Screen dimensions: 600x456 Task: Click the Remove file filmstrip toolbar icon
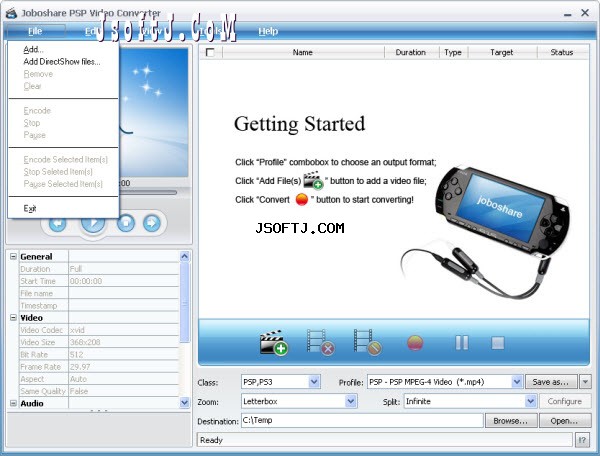tap(321, 342)
